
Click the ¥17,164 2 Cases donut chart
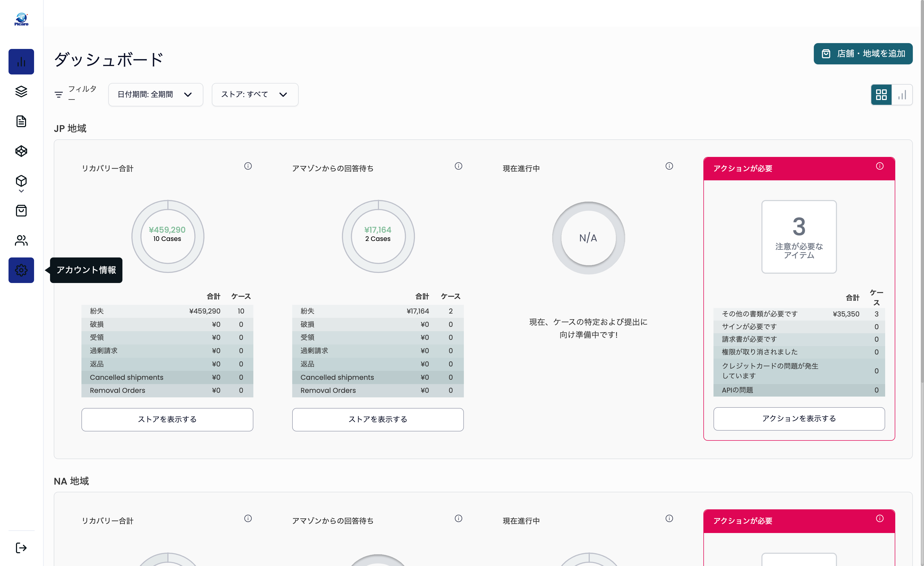[378, 236]
